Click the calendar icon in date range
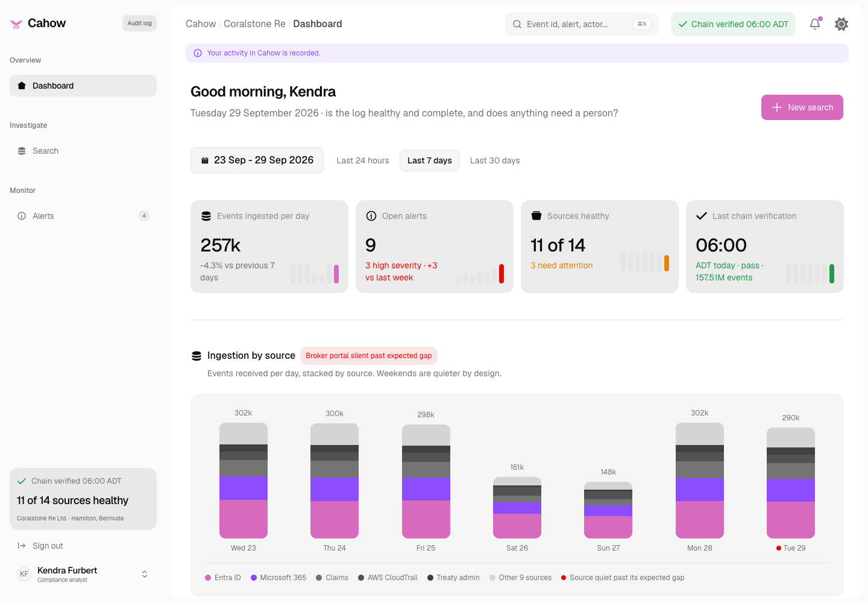Screen dimensions: 868x603 pyautogui.click(x=205, y=160)
